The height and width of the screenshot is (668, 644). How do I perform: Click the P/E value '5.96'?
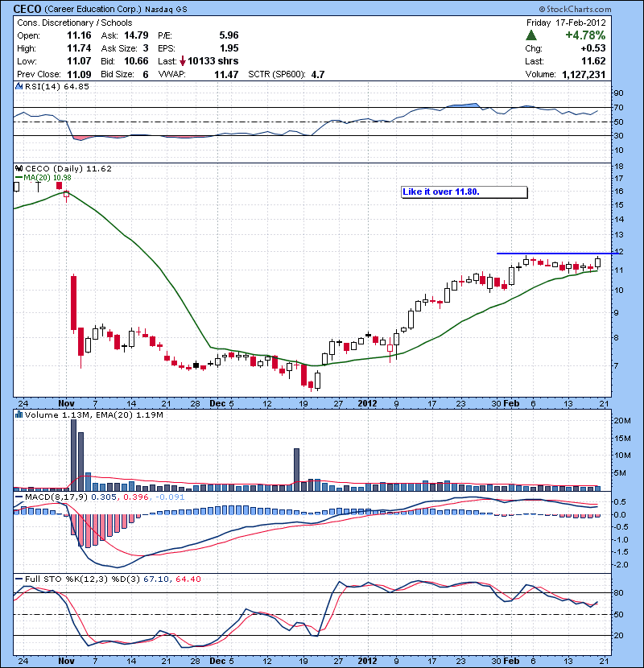229,35
